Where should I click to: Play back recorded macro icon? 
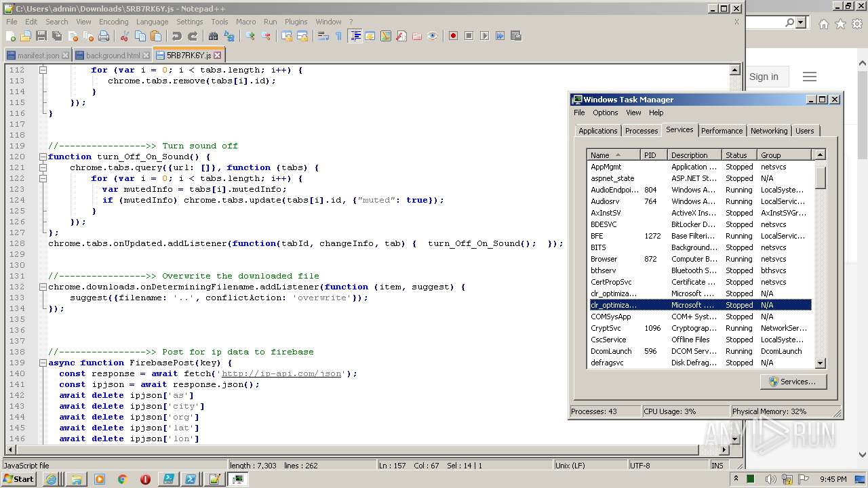pyautogui.click(x=485, y=36)
